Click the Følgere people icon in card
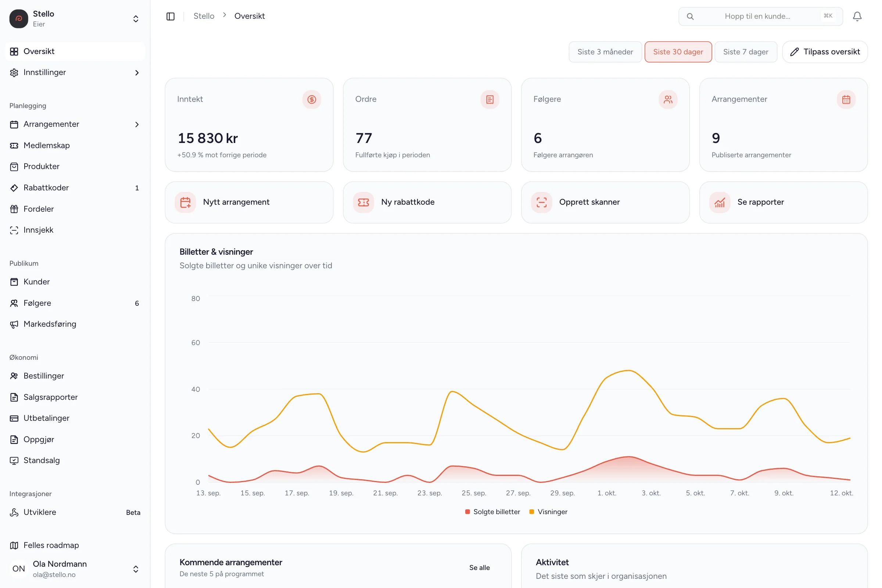Viewport: 882px width, 588px height. [668, 99]
